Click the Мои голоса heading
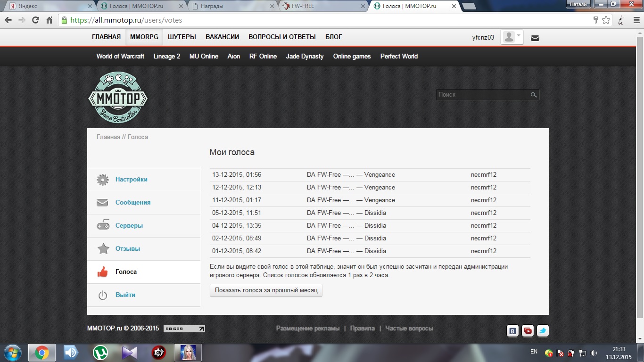The height and width of the screenshot is (362, 644). (x=232, y=152)
